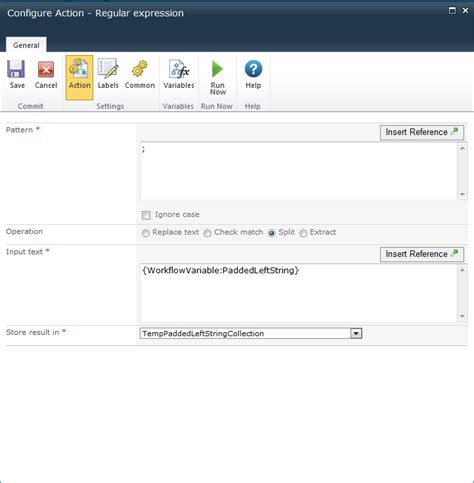474x483 pixels.
Task: Choose the Extract operation radio button
Action: tap(303, 233)
